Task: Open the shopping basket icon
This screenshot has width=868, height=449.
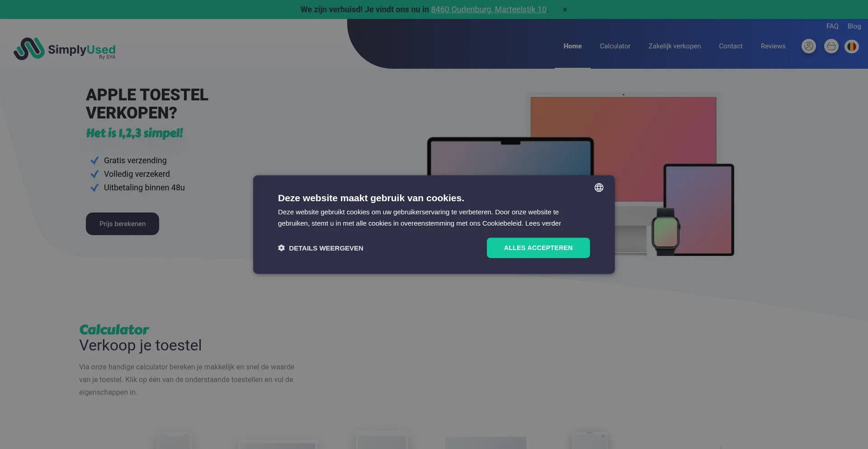Action: coord(831,46)
